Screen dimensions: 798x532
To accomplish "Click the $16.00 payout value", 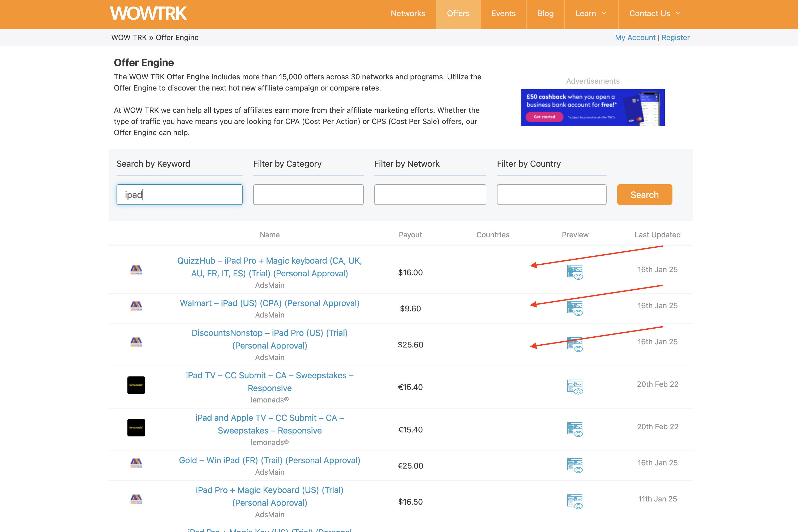I will (410, 272).
